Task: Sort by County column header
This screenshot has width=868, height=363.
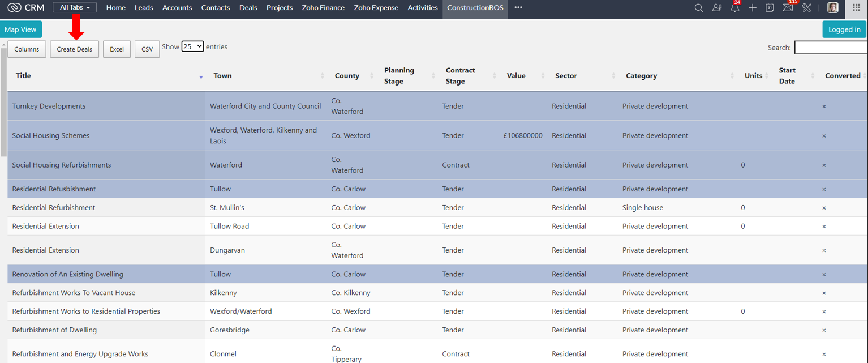Action: tap(352, 76)
